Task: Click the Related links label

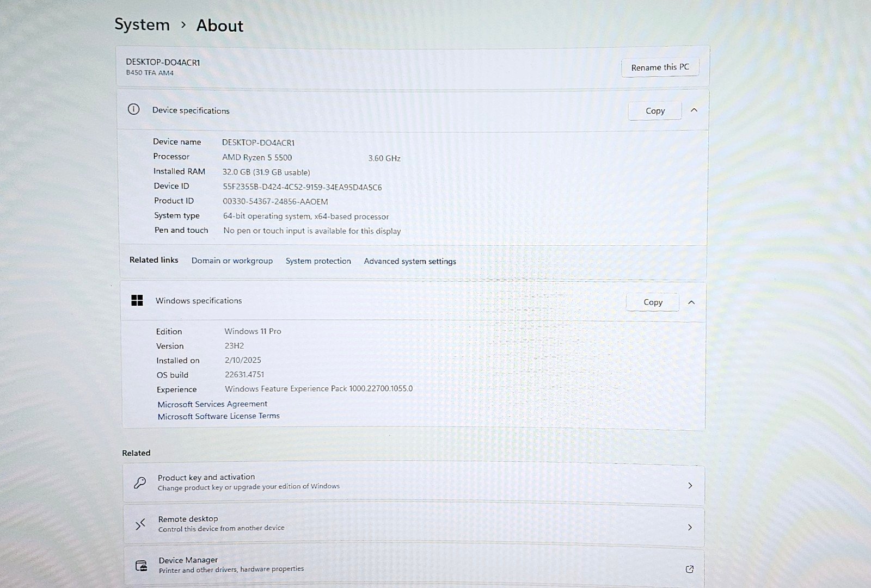Action: pyautogui.click(x=154, y=260)
